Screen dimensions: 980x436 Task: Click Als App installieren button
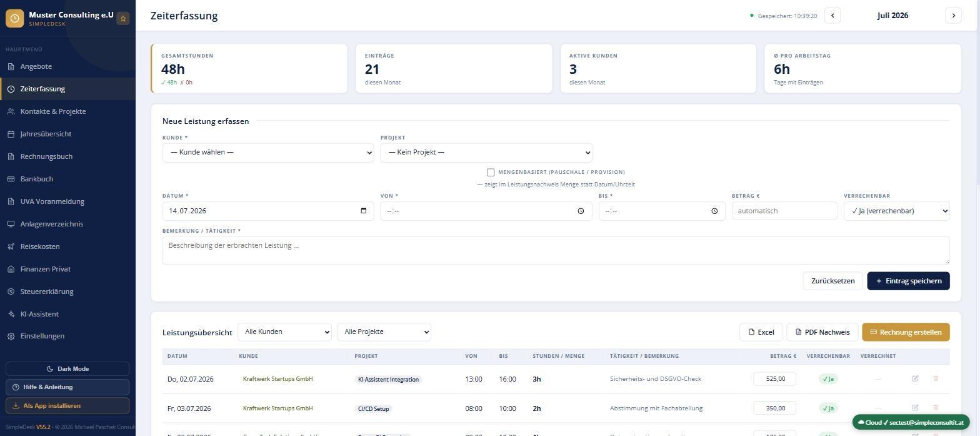pos(67,406)
